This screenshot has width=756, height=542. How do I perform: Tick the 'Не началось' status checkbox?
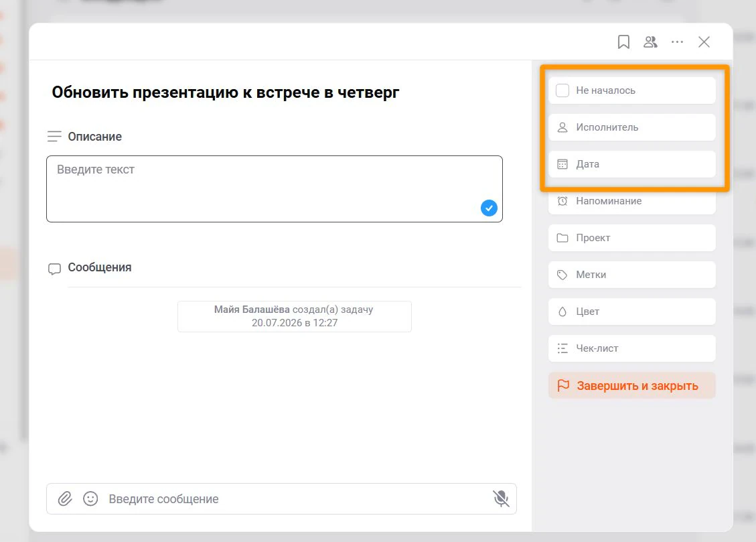562,90
